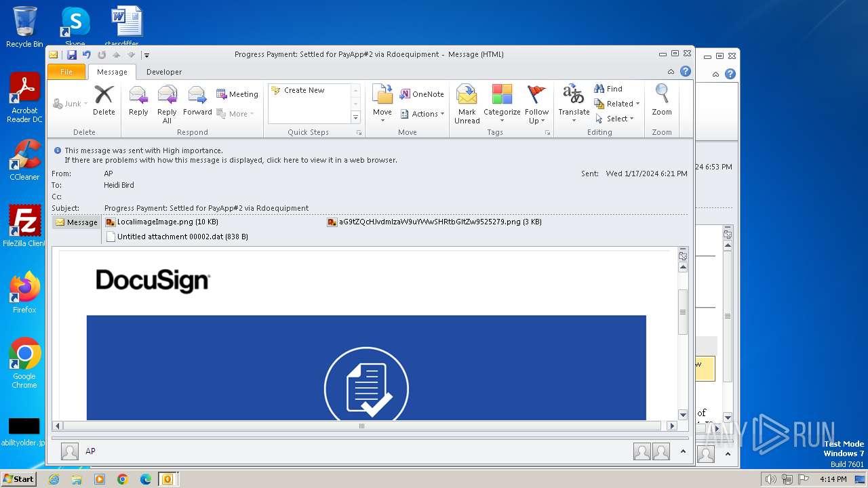Screen dimensions: 868x488
Task: Zoom the message view
Action: (x=662, y=100)
